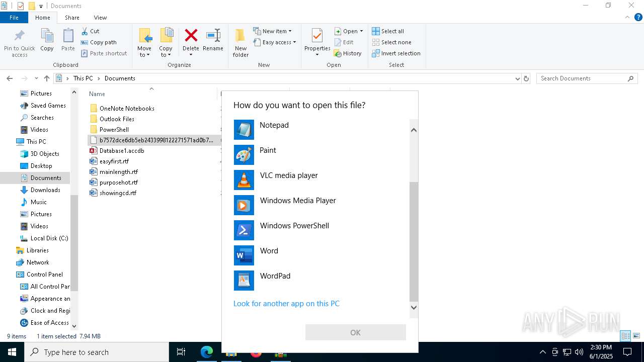Click This PC in address breadcrumb
Screen dimensions: 644x362
(83, 78)
